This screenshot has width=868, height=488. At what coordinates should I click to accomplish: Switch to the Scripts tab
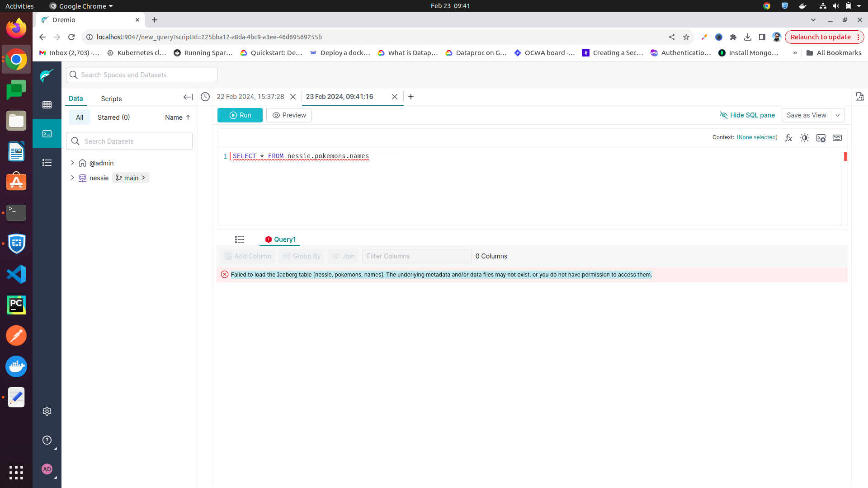point(111,99)
